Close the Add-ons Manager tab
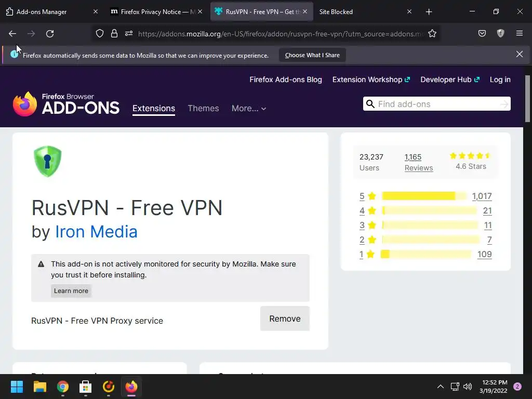 [96, 11]
